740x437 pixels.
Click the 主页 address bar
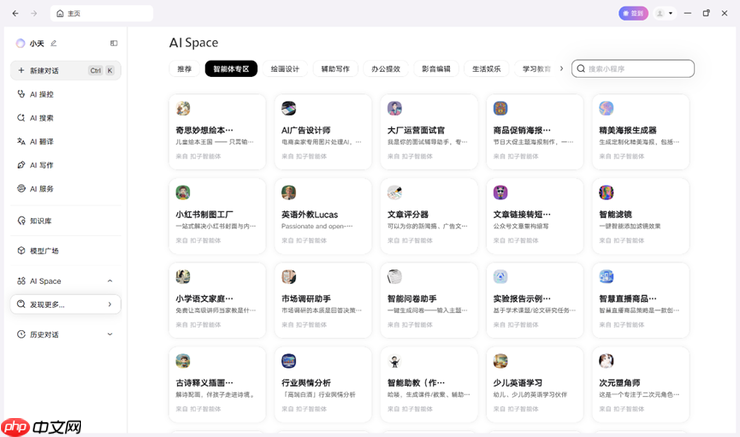(x=102, y=13)
